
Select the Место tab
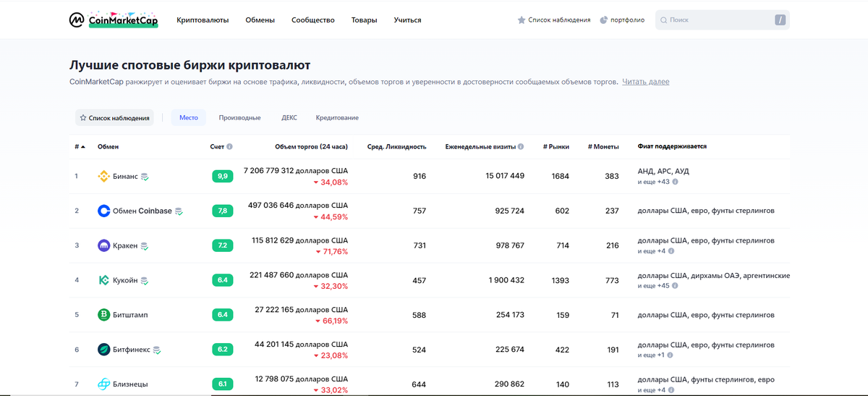(x=189, y=117)
